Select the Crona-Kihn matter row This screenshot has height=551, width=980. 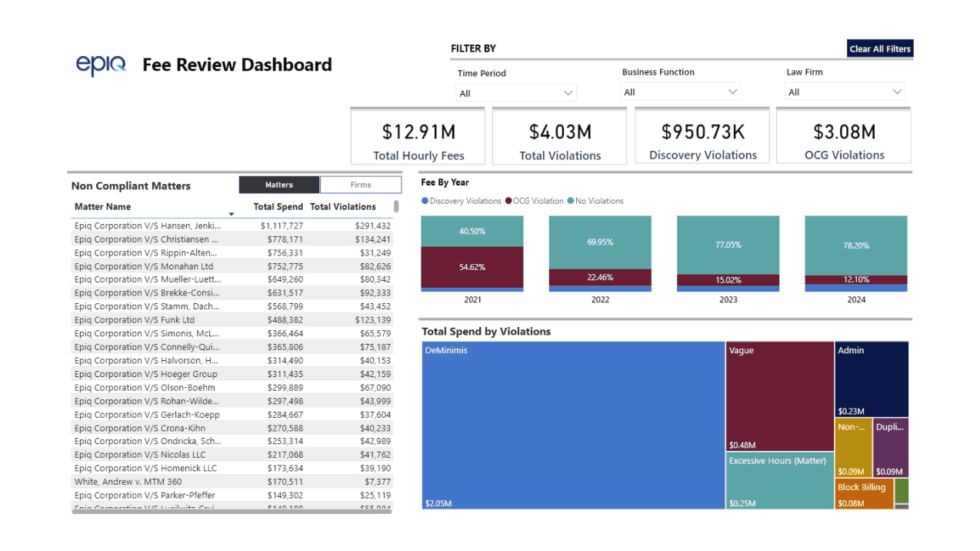(232, 428)
